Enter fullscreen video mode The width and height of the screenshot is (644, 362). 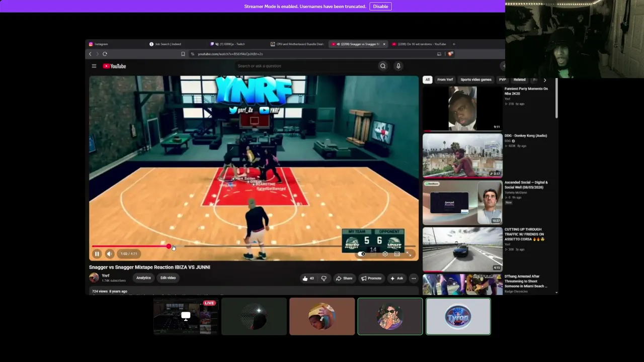[x=409, y=254]
